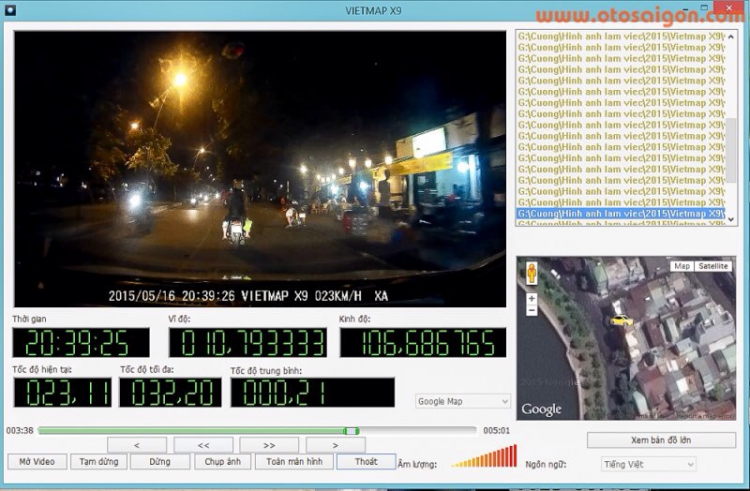The width and height of the screenshot is (750, 491).
Task: Select the first file path in list
Action: tap(621, 36)
